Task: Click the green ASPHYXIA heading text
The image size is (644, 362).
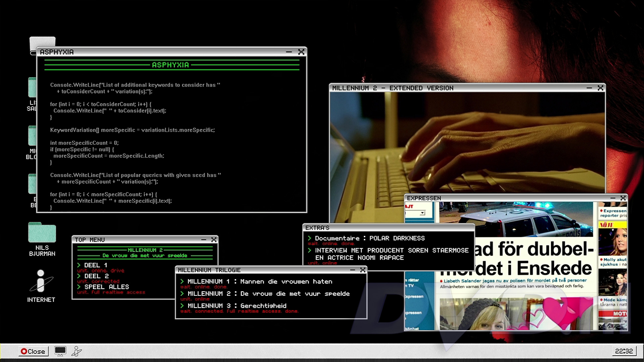Action: coord(170,65)
